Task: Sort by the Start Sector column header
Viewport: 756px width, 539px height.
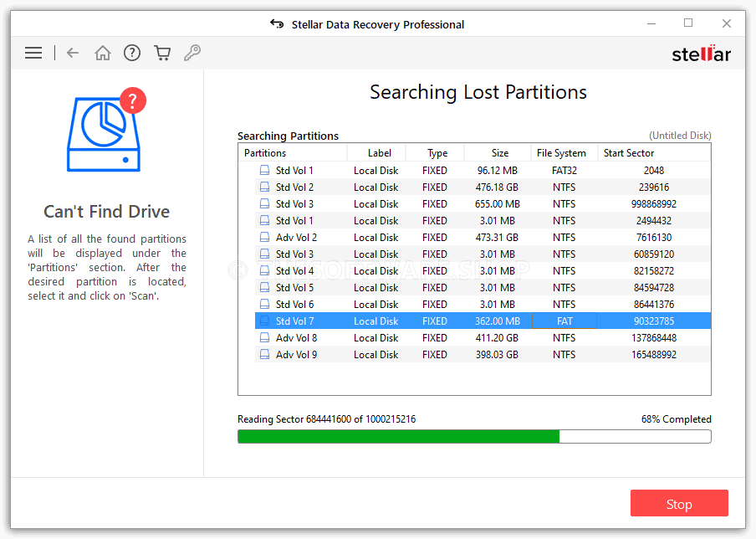Action: click(x=654, y=153)
